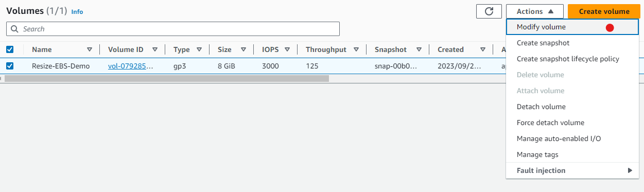The height and width of the screenshot is (192, 644).
Task: Click the Created column sort arrow
Action: click(483, 50)
